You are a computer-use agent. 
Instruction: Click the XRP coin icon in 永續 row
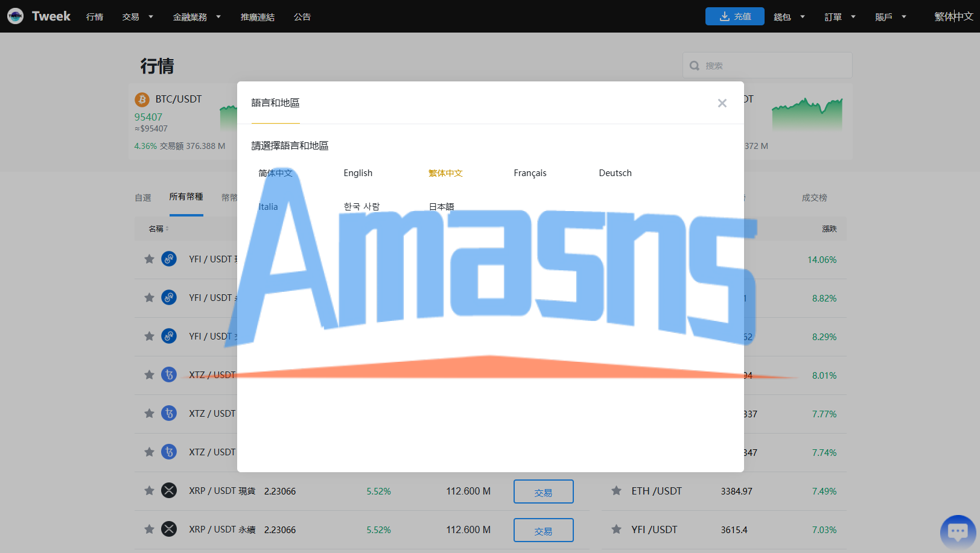tap(169, 529)
